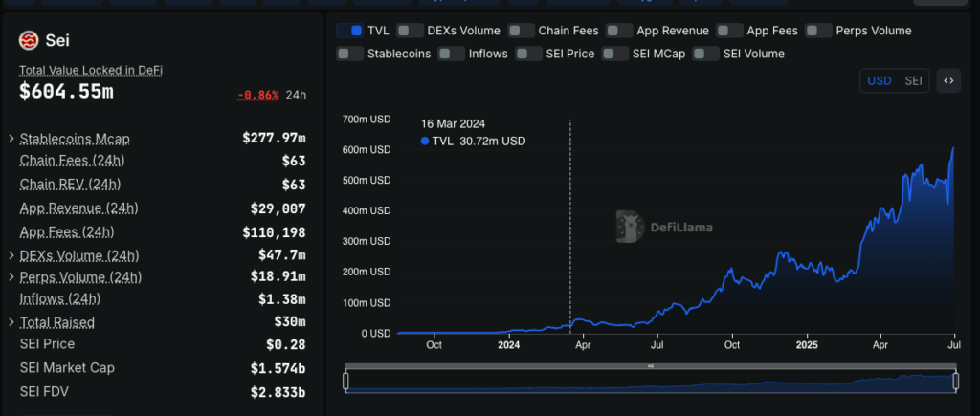Turn on the App Fees toggle

729,31
